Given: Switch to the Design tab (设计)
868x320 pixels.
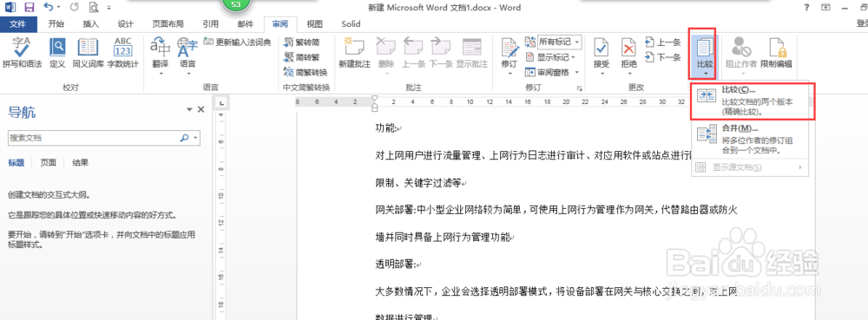Looking at the screenshot, I should point(126,23).
